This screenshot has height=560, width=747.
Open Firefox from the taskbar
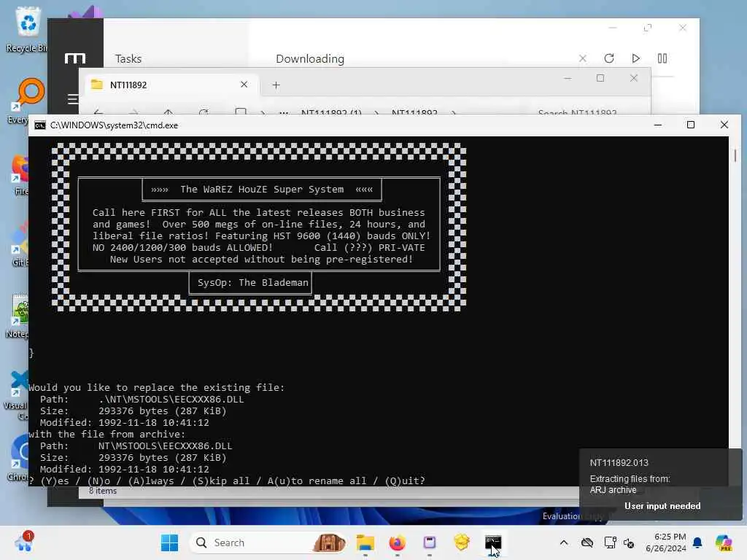[x=397, y=542]
